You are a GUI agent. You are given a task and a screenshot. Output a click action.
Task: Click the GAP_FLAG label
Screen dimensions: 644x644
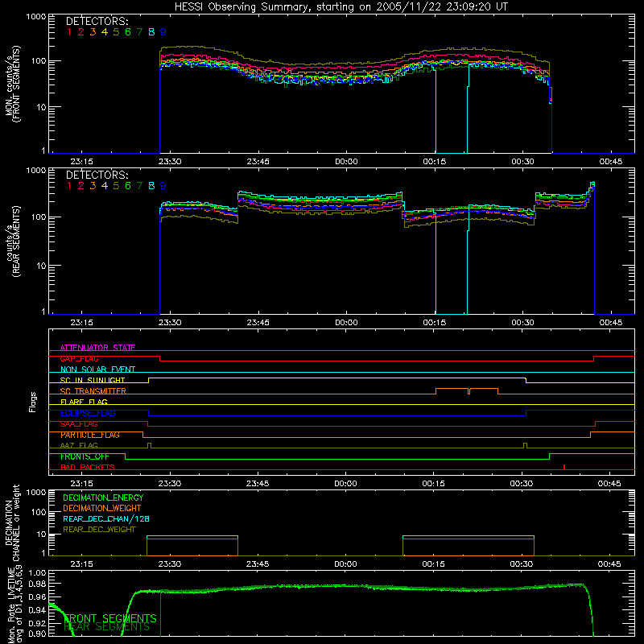coord(79,358)
